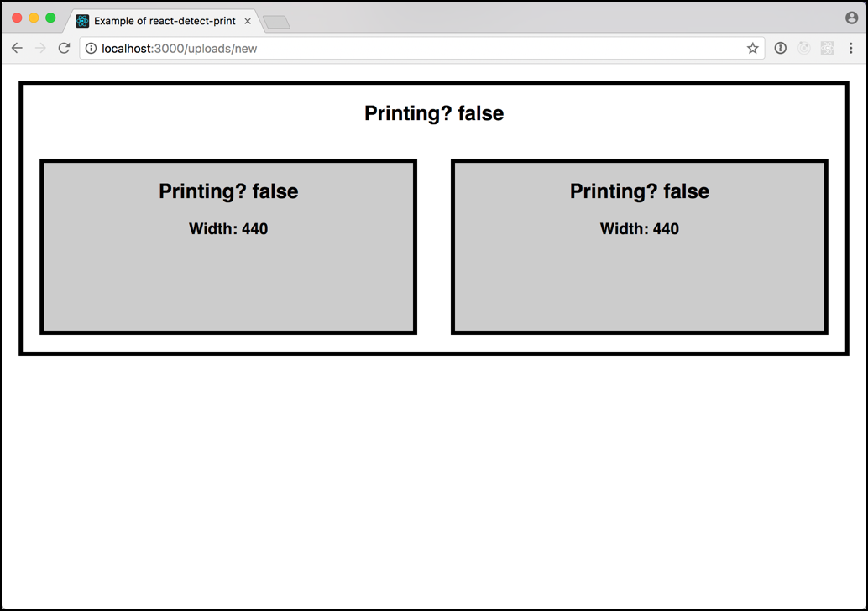
Task: Click the left gray 'Width: 440' panel
Action: pos(228,228)
